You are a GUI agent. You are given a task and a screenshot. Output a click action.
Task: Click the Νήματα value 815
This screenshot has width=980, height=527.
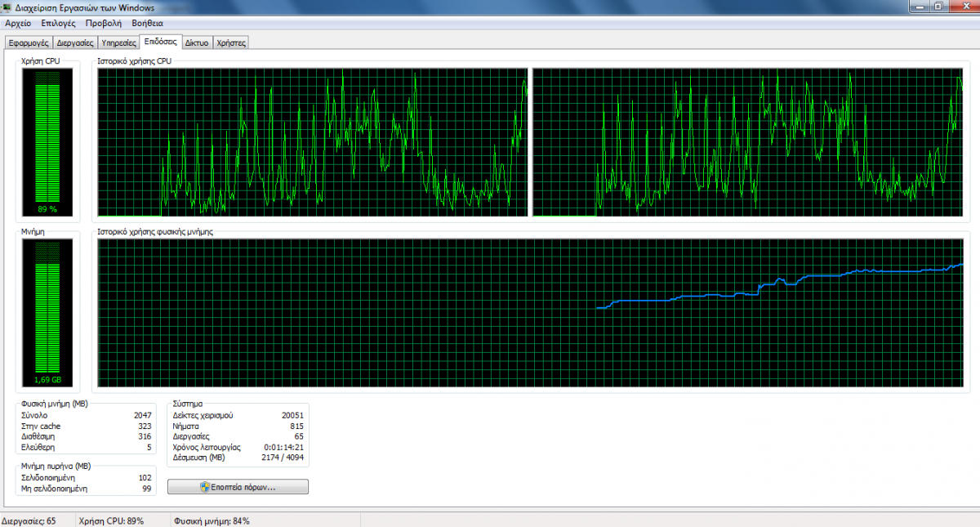click(x=296, y=427)
